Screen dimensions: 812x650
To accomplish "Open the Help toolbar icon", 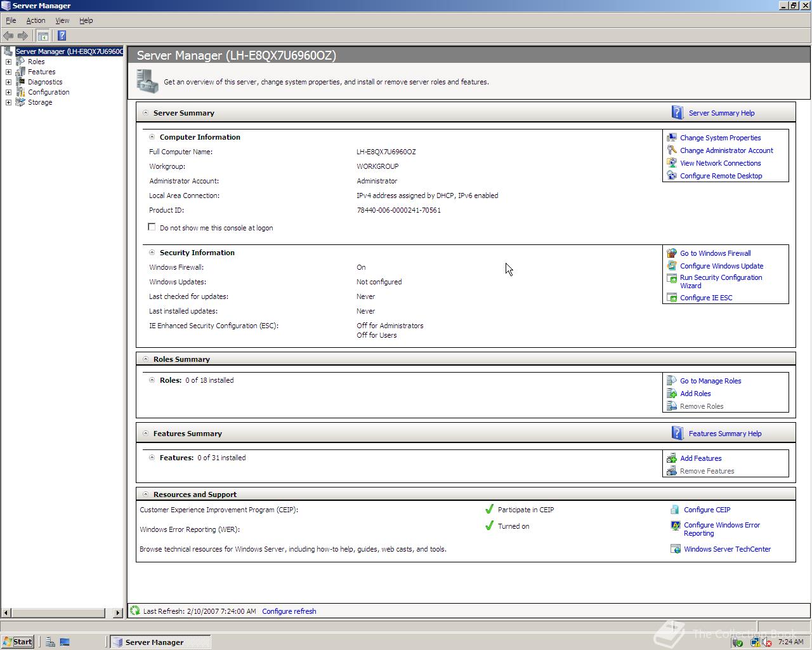I will click(62, 36).
